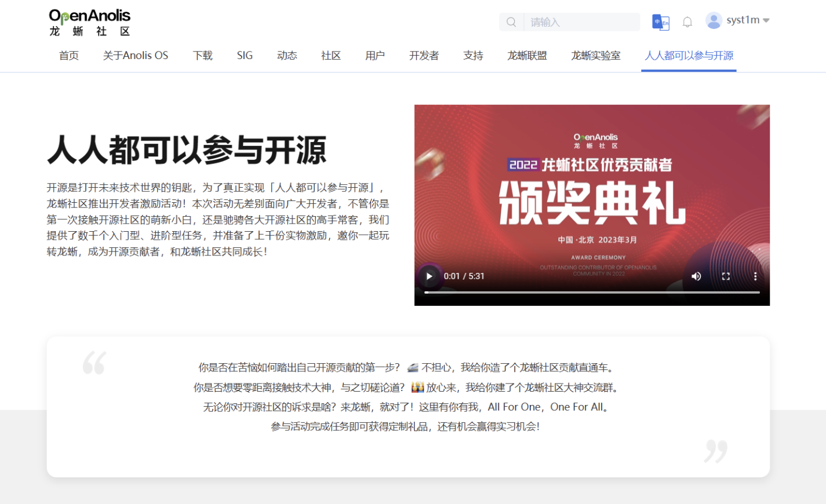Click the 请输入 search input box
This screenshot has height=504, width=826.
(x=580, y=21)
